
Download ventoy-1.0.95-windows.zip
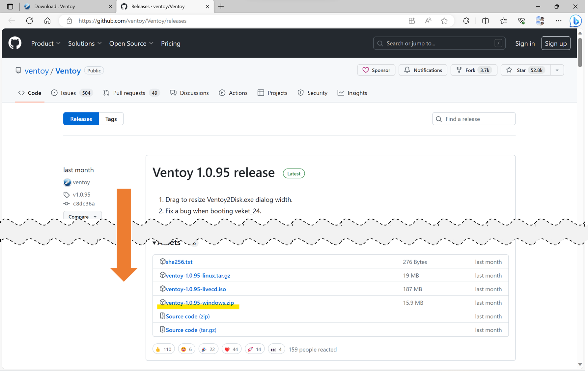[200, 303]
